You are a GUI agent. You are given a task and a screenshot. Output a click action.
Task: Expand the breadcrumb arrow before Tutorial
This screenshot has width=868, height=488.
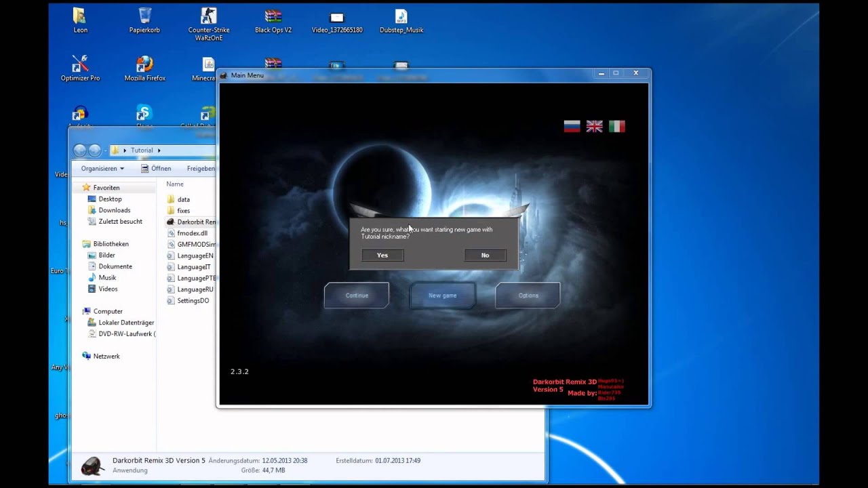coord(125,150)
